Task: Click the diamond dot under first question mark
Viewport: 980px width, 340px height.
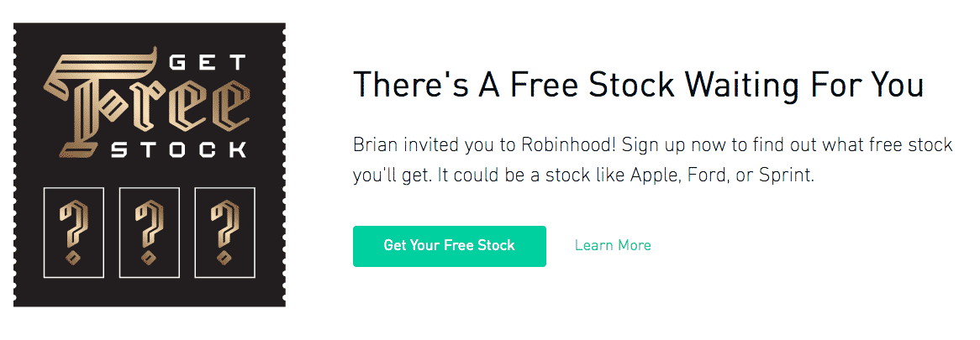Action: tap(74, 258)
